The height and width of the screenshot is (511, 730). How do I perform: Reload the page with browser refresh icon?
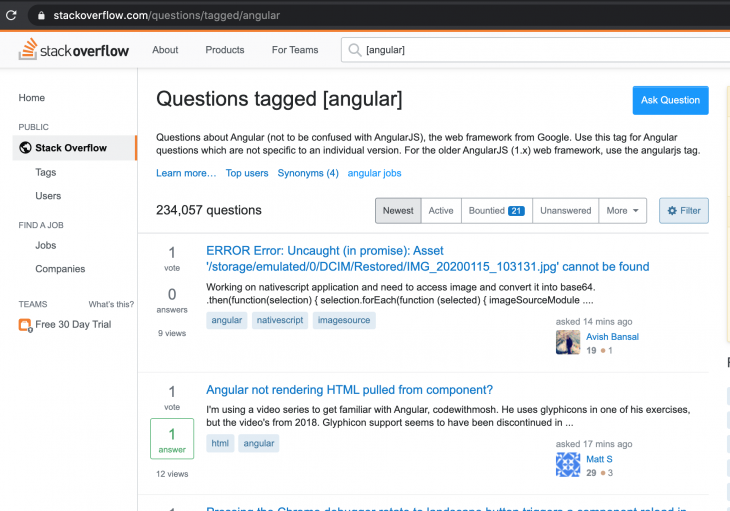click(11, 15)
